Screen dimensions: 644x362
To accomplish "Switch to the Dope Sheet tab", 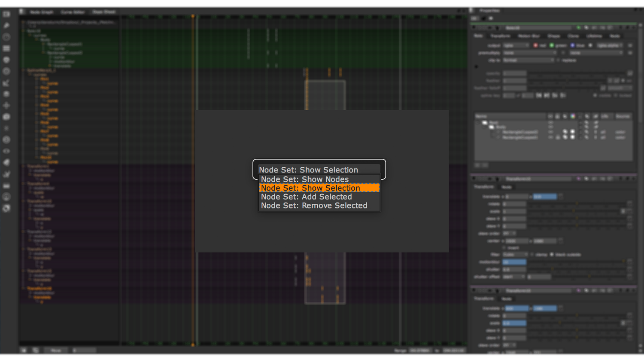I will pos(103,12).
